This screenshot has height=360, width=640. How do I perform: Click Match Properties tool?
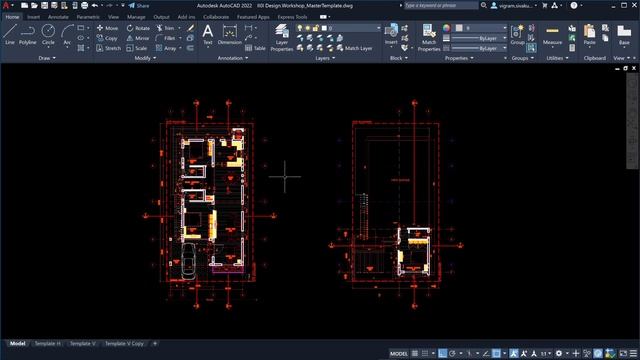tap(429, 38)
